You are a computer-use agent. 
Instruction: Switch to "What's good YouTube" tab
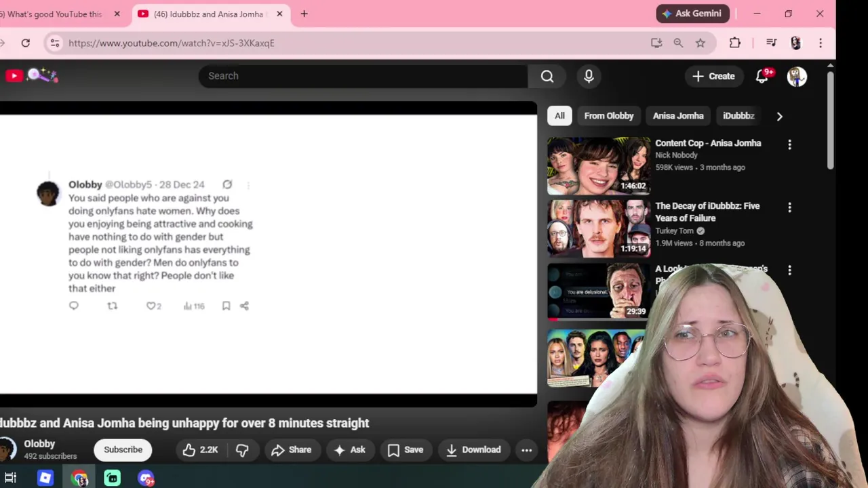(x=53, y=14)
